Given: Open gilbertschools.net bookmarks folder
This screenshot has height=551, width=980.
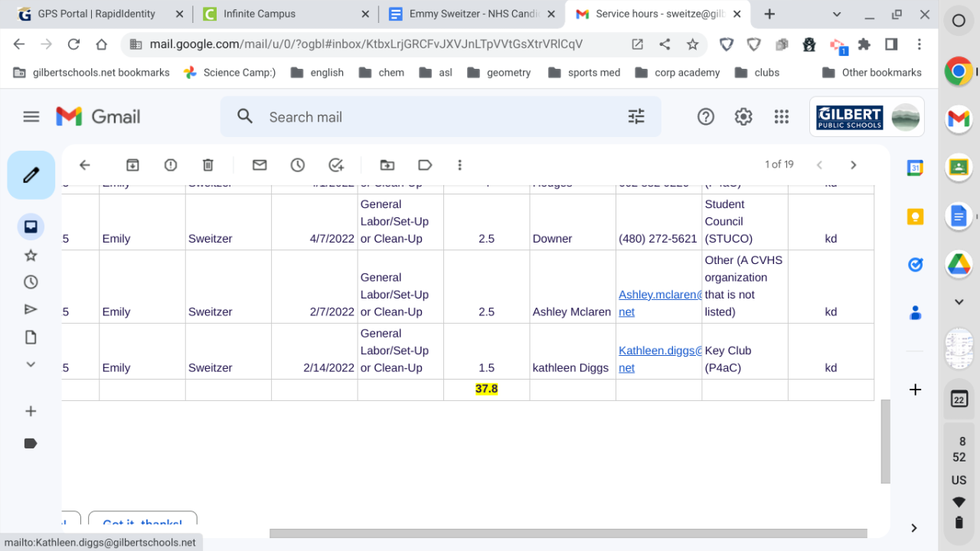Looking at the screenshot, I should click(92, 73).
